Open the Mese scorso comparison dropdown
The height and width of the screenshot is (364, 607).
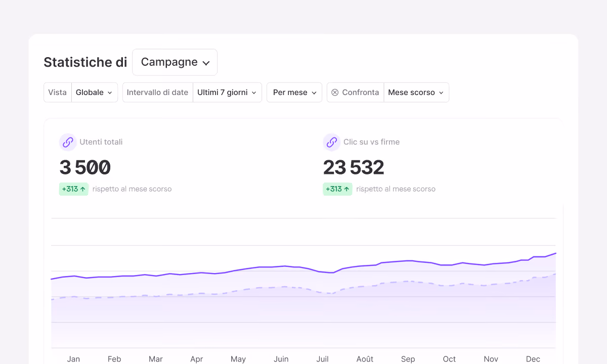(x=416, y=93)
